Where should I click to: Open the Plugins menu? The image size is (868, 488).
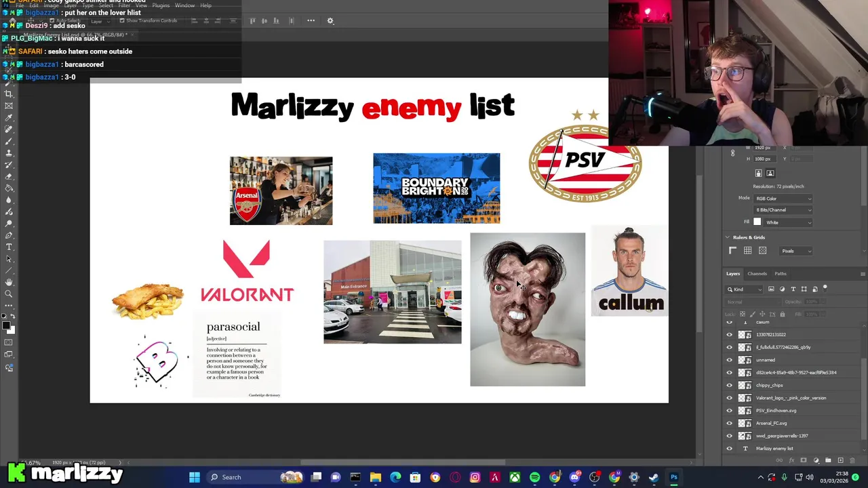[x=161, y=5]
